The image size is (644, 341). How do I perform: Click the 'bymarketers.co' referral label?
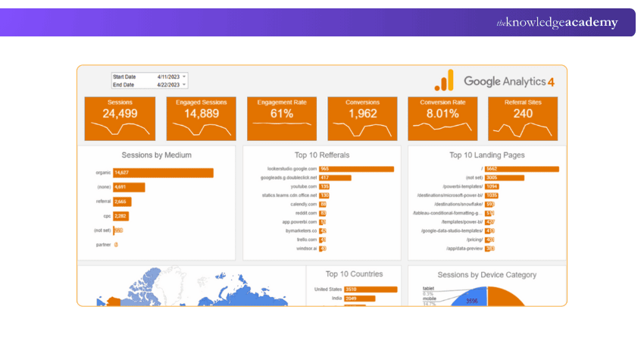coord(301,231)
